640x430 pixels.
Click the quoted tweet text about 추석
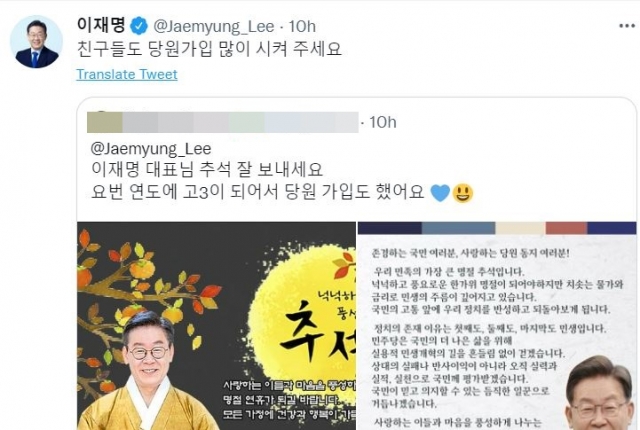[x=207, y=169]
